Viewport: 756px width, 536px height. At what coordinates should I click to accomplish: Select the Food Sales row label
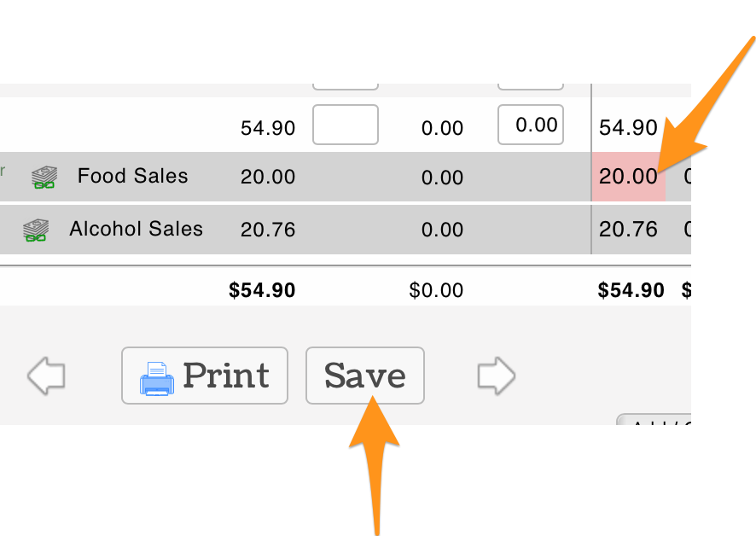[132, 176]
